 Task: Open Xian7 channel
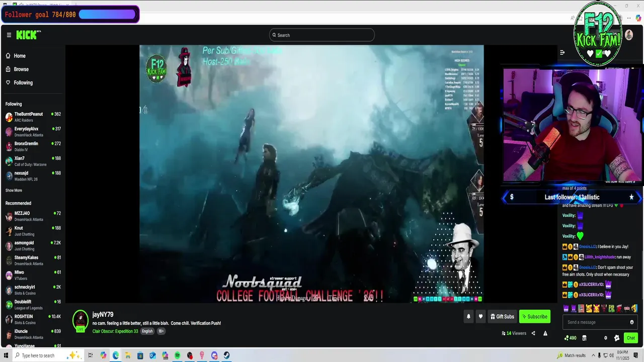point(33,161)
